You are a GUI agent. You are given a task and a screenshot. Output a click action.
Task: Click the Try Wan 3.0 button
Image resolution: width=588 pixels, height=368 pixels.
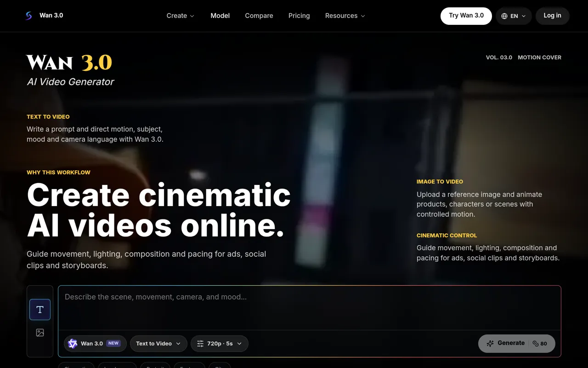(466, 16)
